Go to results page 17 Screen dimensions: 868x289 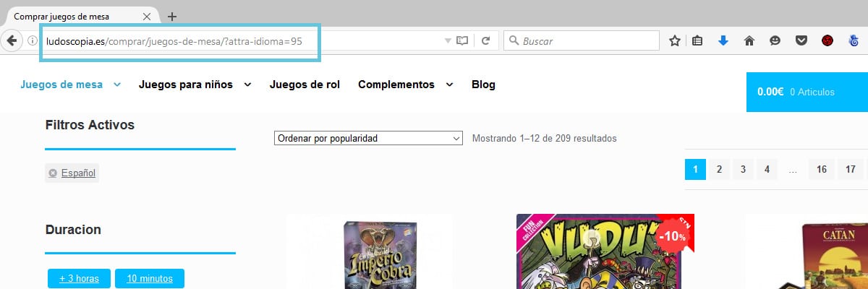tap(851, 170)
